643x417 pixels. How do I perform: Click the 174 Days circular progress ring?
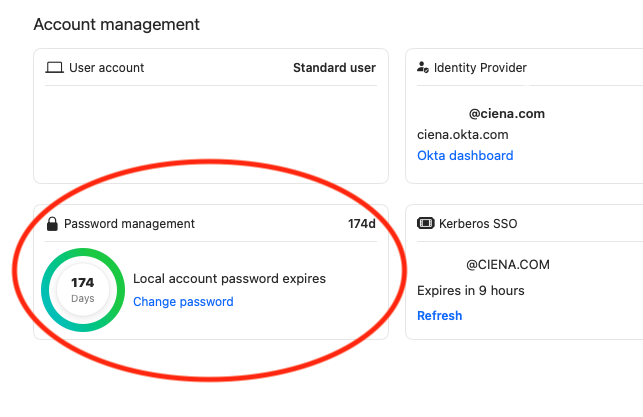pyautogui.click(x=82, y=289)
